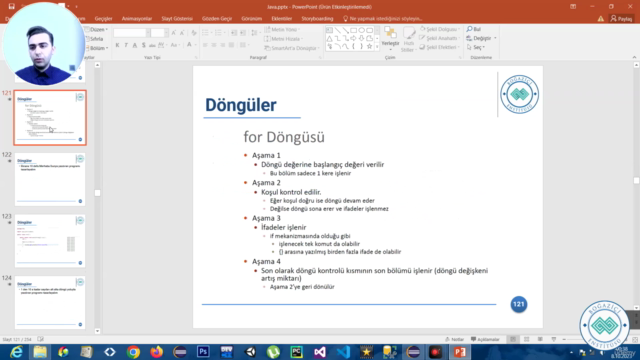Select text box shape in gallery
Viewport: 640px width, 360px height.
tap(329, 30)
